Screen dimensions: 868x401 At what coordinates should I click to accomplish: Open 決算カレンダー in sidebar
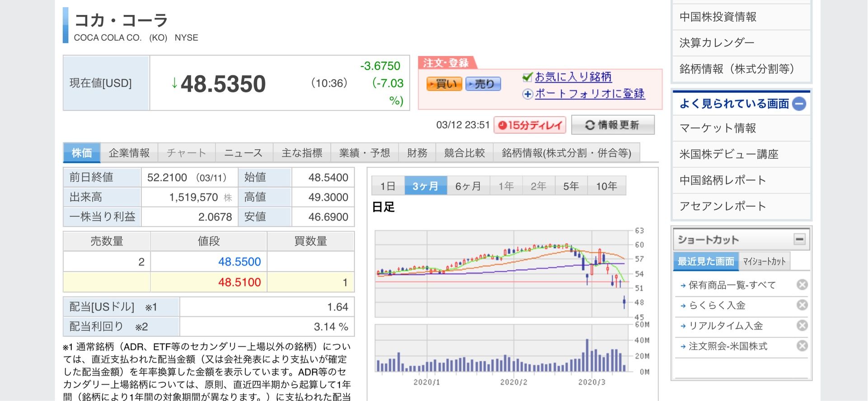click(x=717, y=43)
